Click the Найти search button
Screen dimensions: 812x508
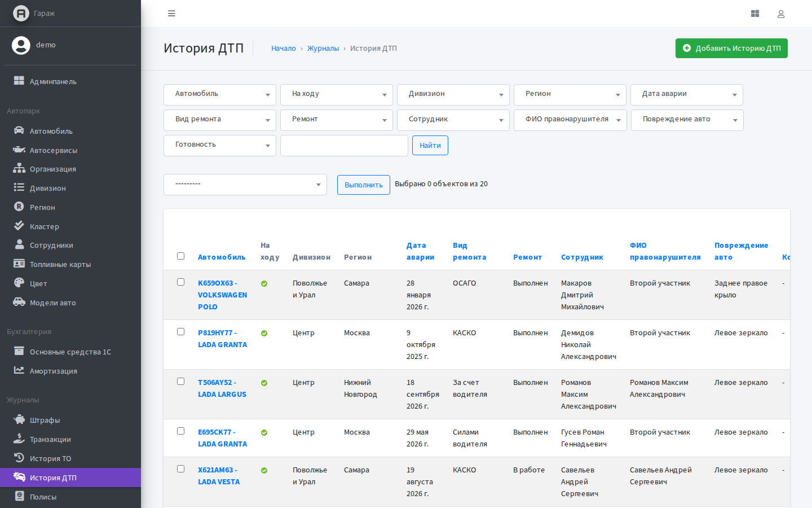coord(430,146)
